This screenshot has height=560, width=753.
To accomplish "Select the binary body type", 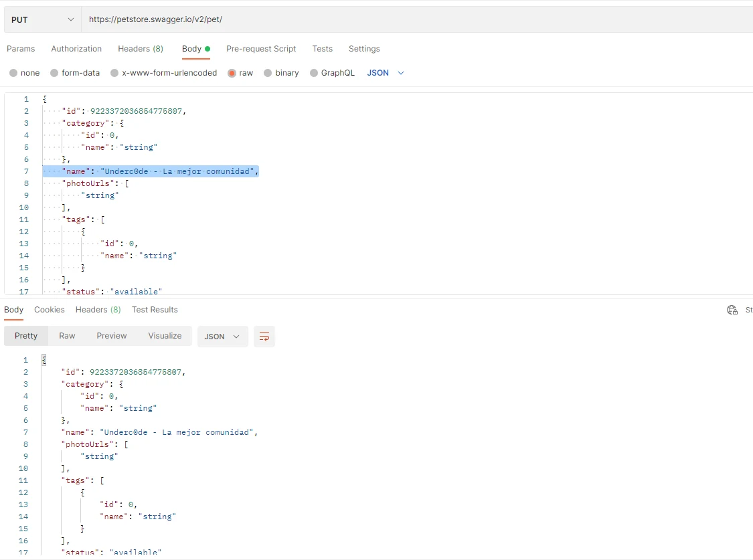I will click(281, 73).
